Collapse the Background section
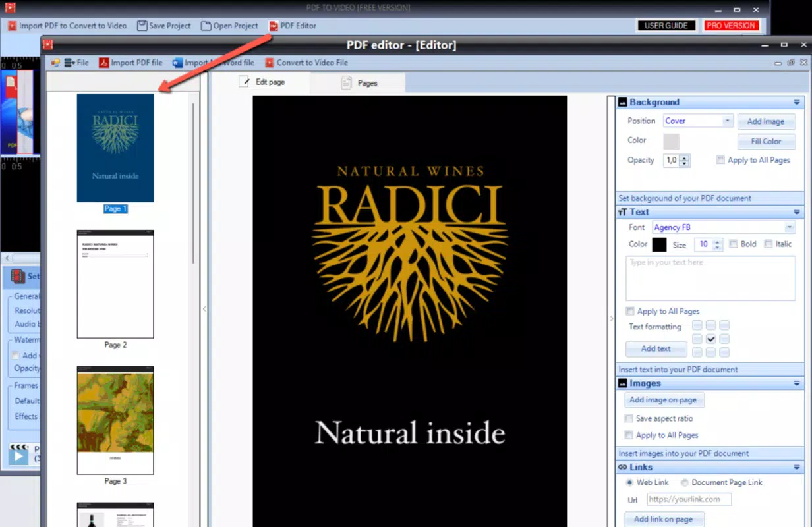 pos(796,103)
